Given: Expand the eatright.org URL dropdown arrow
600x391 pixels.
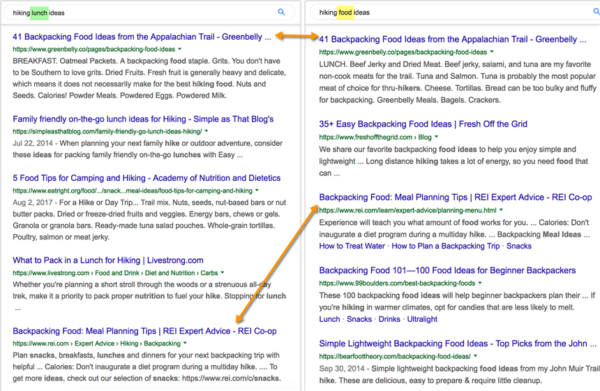Looking at the screenshot, I should coord(257,190).
